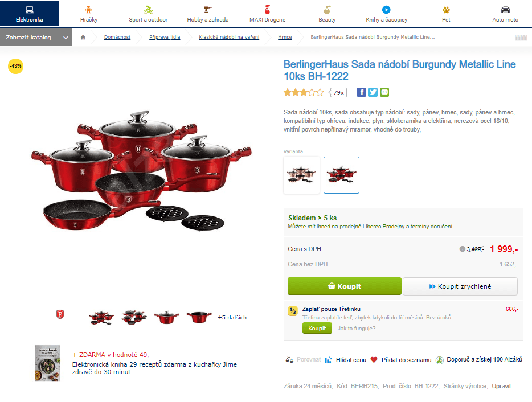The image size is (532, 402).
Task: Open the Sport a outdoor category
Action: click(x=148, y=14)
